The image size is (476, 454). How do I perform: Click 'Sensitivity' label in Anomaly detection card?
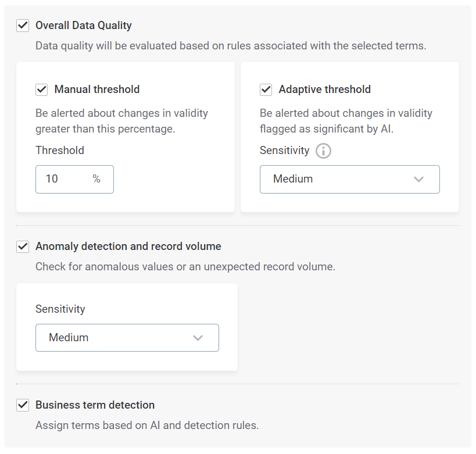60,309
